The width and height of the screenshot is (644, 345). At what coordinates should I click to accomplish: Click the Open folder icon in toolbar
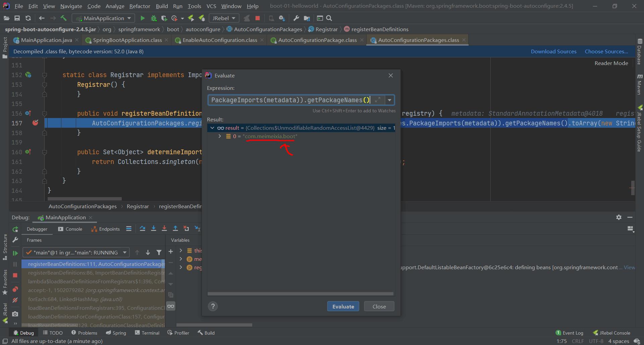(x=6, y=18)
